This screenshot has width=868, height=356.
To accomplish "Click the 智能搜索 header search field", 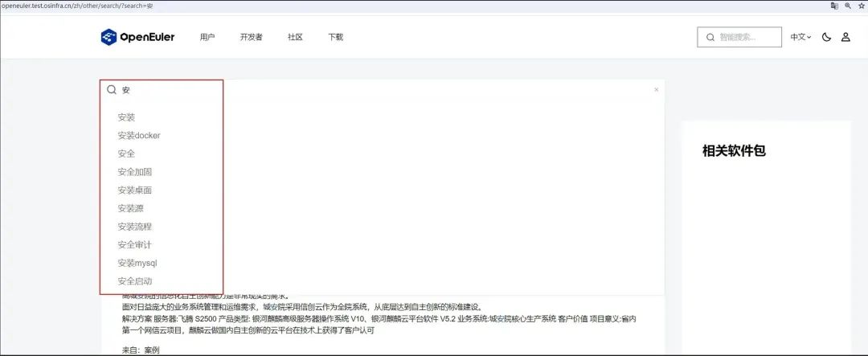I will [747, 37].
